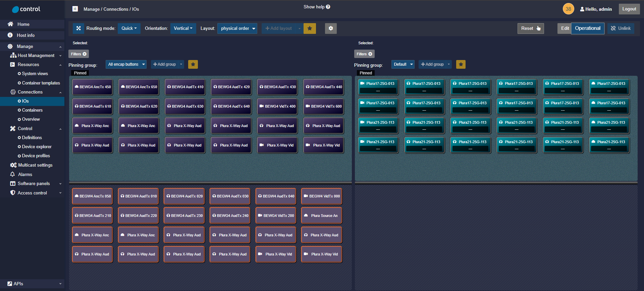Click the star beside left Add group
This screenshot has width=644, height=291.
(x=193, y=64)
